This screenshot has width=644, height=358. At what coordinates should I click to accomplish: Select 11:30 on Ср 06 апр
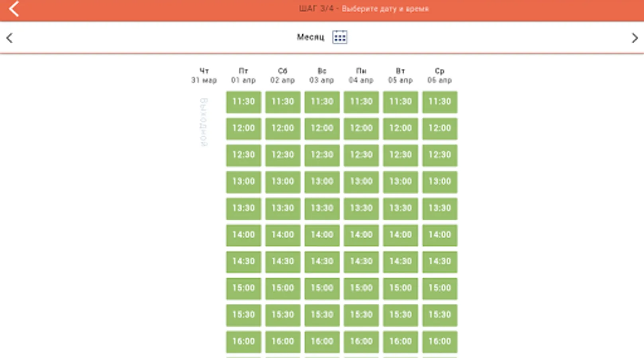coord(440,102)
